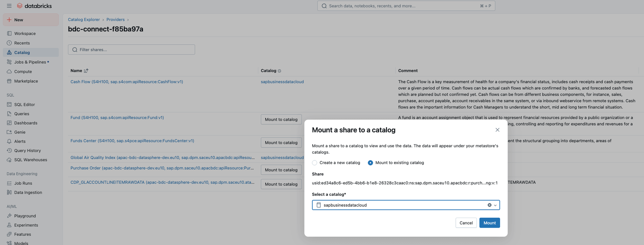Image resolution: width=644 pixels, height=245 pixels.
Task: Select Create a new catalog option
Action: 315,163
